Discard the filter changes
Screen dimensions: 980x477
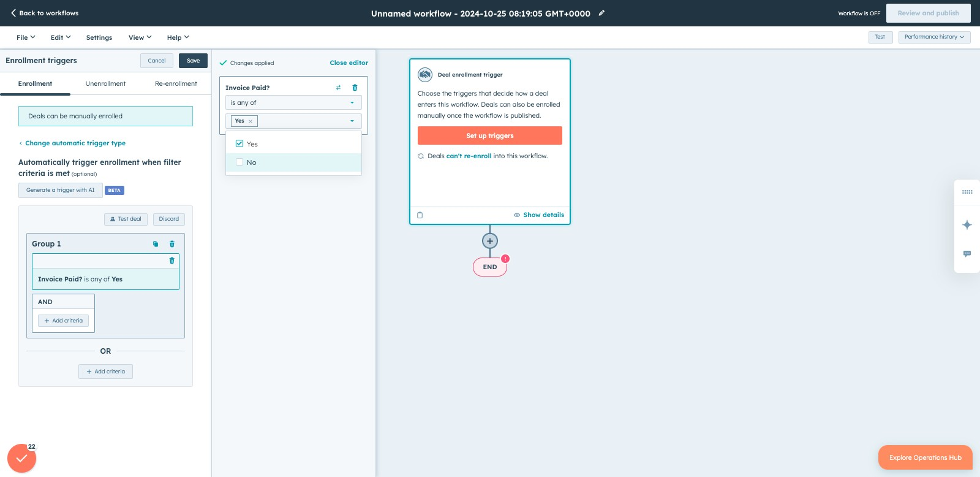pyautogui.click(x=169, y=219)
